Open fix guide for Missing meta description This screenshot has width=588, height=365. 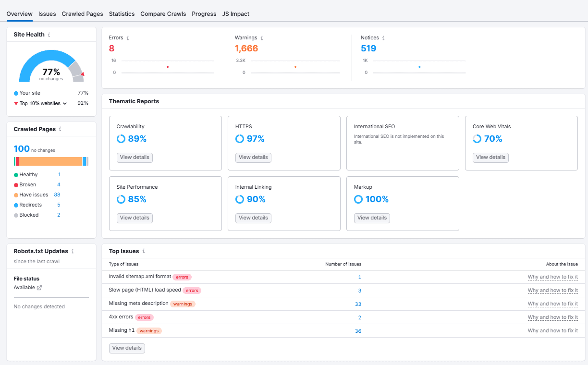[553, 304]
